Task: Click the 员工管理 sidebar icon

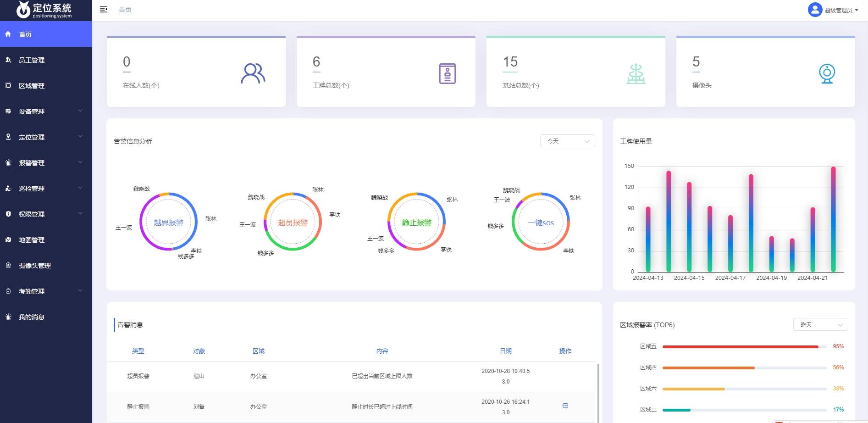Action: tap(8, 60)
